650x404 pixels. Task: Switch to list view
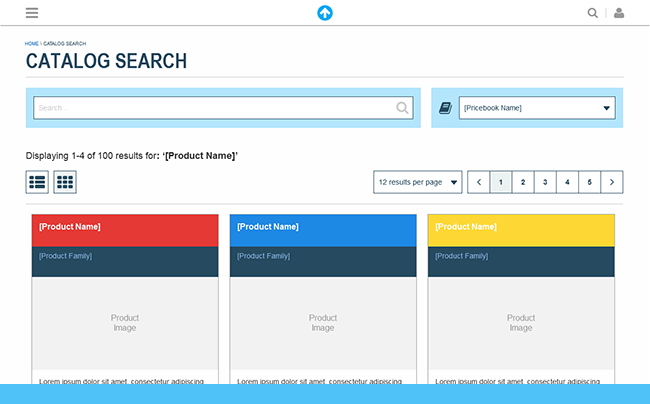[x=37, y=182]
